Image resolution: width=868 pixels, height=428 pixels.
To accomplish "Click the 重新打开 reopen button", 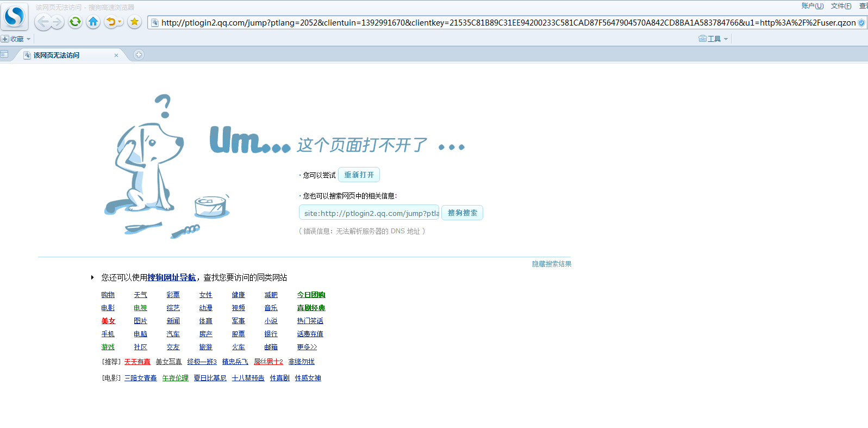I will click(x=359, y=175).
